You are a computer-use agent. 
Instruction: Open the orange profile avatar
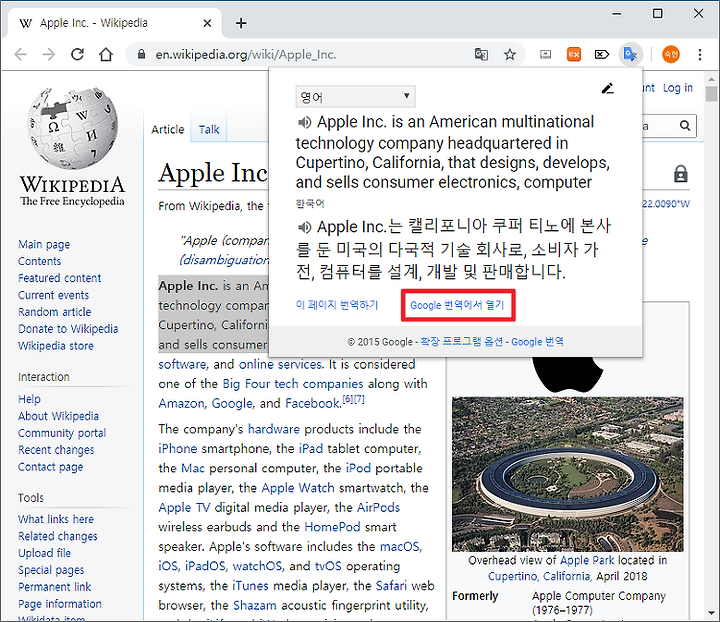tap(671, 55)
